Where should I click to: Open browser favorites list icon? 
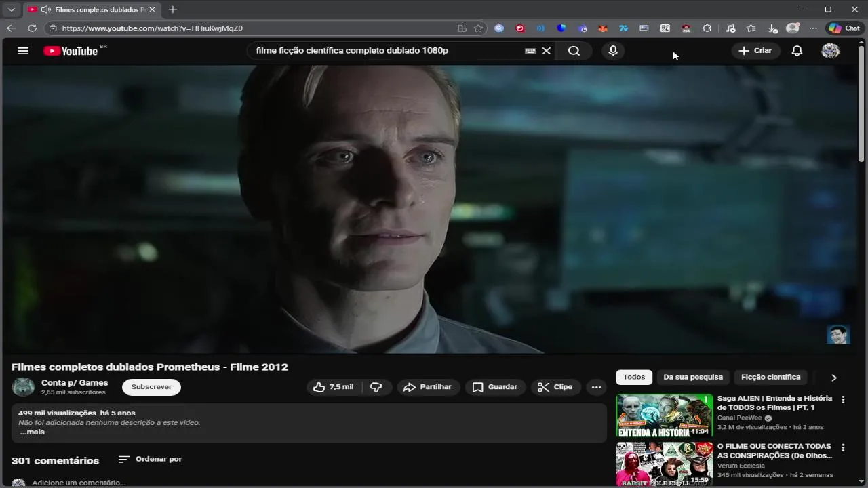click(x=751, y=28)
